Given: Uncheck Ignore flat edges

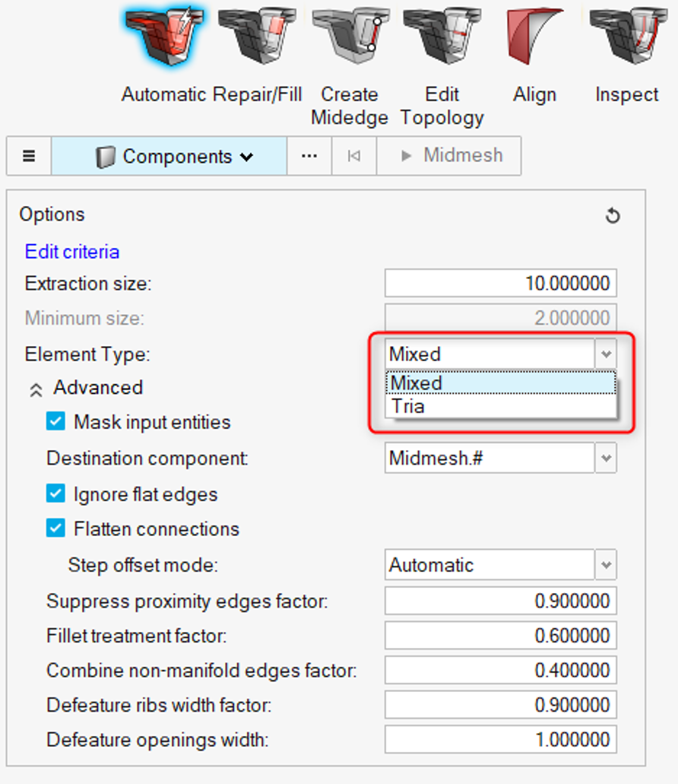Looking at the screenshot, I should pyautogui.click(x=56, y=494).
